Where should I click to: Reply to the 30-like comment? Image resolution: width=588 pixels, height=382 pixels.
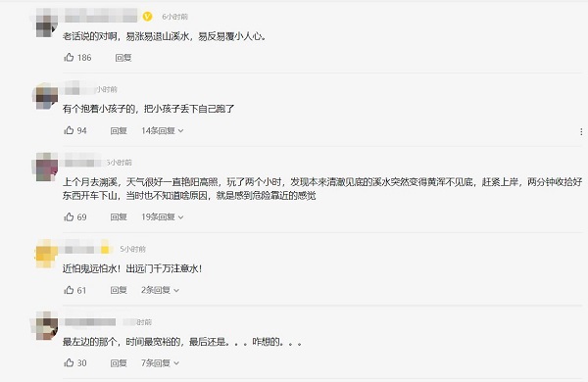(x=119, y=362)
